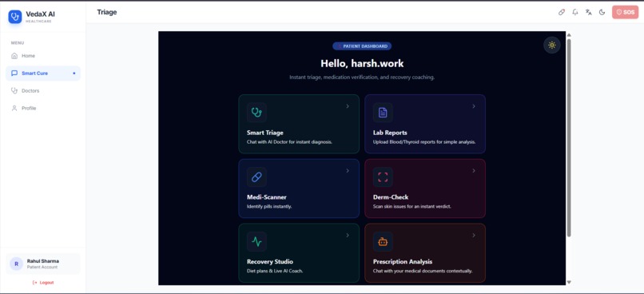This screenshot has width=644, height=294.
Task: Click the Derm-Check scan frame icon
Action: coord(383,177)
